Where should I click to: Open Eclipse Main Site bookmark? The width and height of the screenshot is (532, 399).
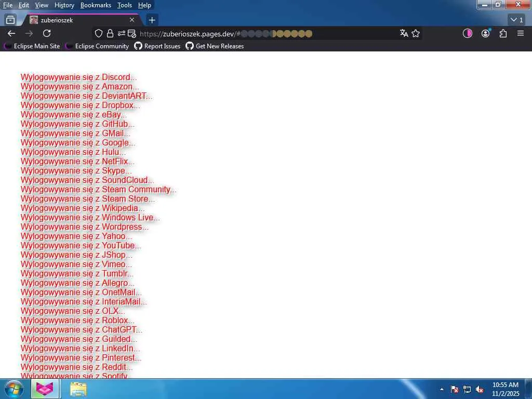click(32, 46)
